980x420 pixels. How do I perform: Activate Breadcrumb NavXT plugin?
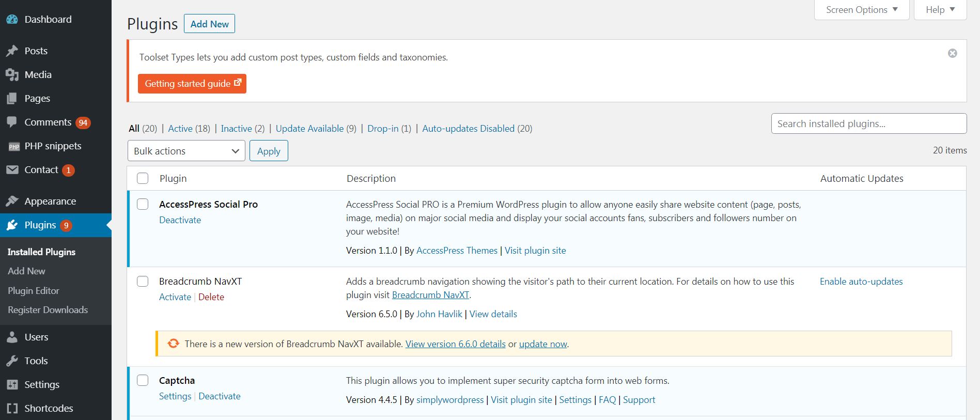click(x=175, y=297)
